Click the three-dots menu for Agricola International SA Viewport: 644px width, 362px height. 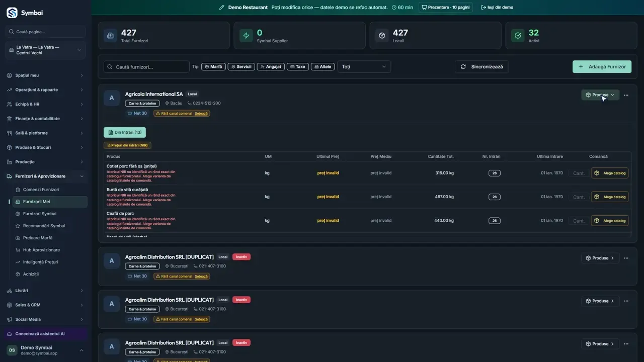point(626,95)
